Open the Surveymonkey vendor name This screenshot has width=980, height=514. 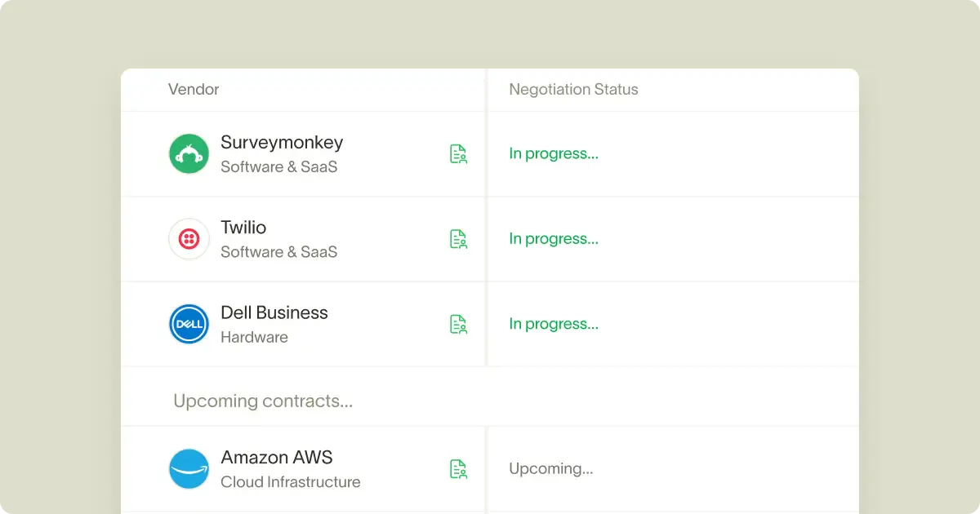pos(282,143)
